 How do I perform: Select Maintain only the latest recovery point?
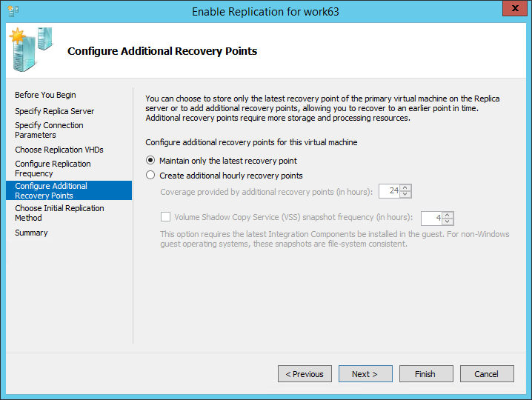coord(151,160)
